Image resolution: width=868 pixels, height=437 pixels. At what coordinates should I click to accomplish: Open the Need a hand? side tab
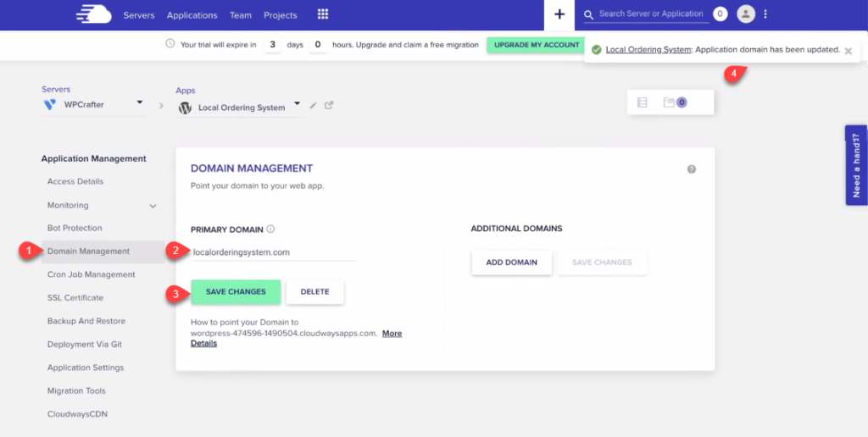tap(856, 165)
